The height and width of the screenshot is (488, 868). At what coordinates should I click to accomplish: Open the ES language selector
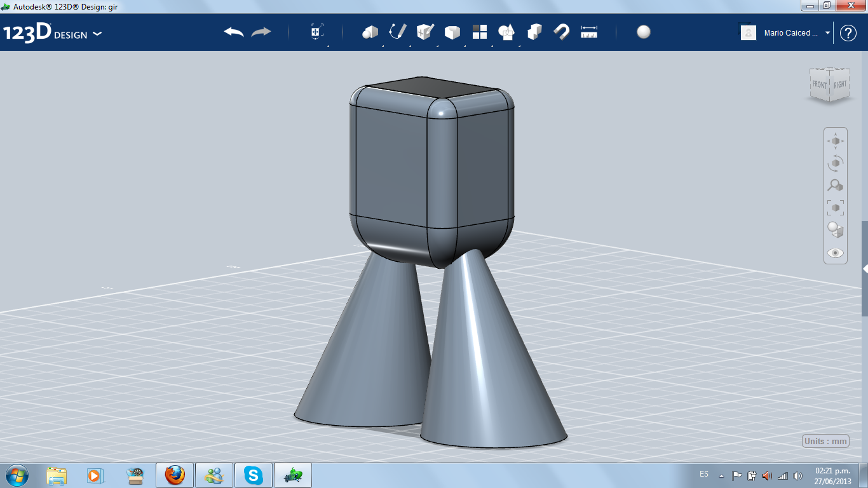click(704, 474)
